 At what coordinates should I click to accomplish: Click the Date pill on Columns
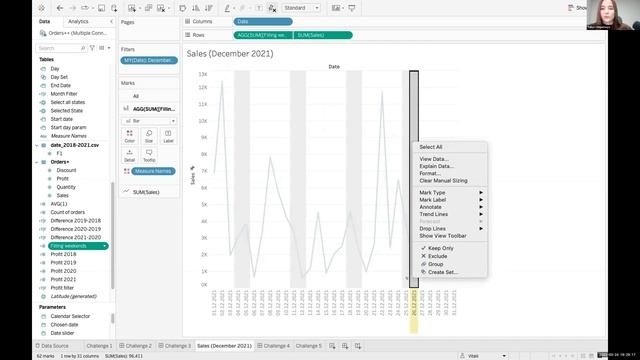click(263, 21)
